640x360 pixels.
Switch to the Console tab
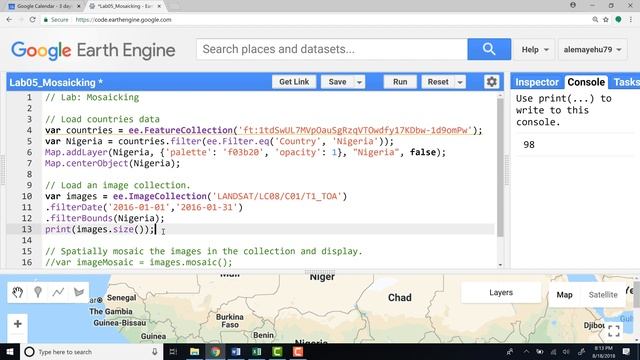pos(586,82)
